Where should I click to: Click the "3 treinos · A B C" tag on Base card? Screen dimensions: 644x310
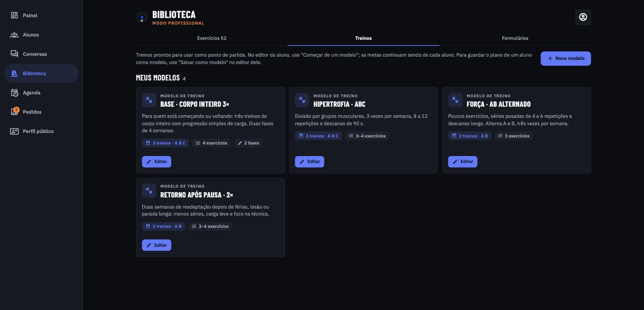166,143
